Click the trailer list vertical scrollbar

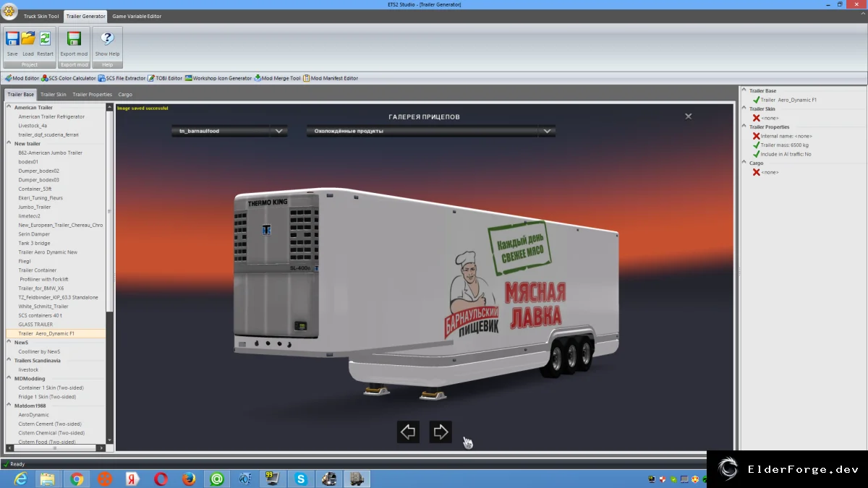110,211
